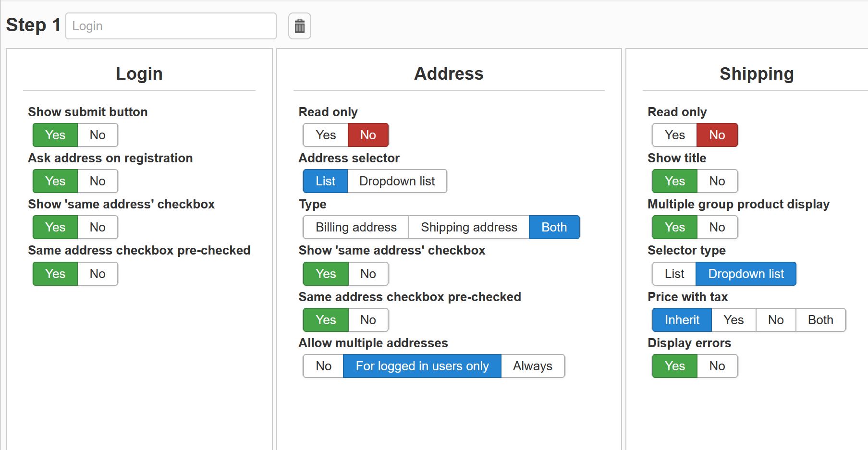Set Address 'Read only' to Yes

(325, 135)
